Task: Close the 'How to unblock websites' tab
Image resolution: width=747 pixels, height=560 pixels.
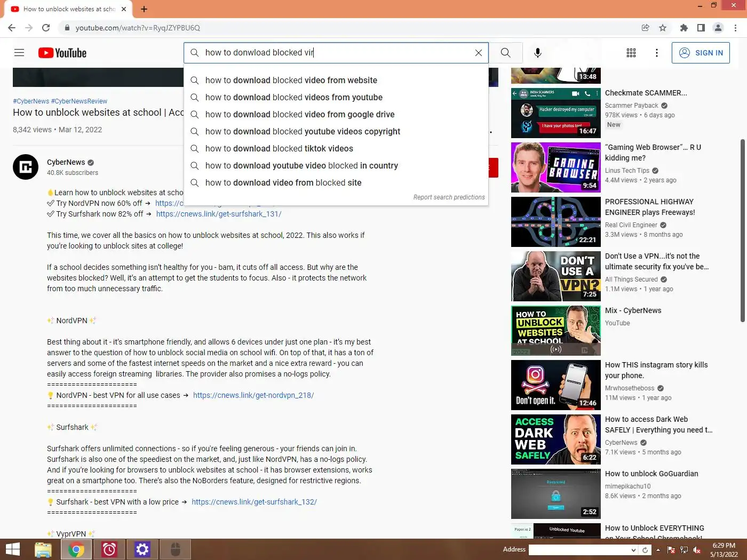Action: pyautogui.click(x=124, y=9)
